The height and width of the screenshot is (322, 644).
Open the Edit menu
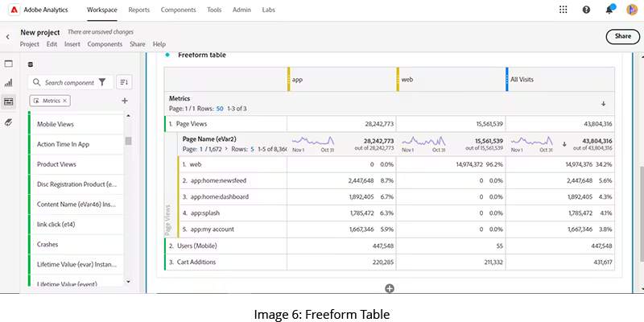tap(52, 44)
